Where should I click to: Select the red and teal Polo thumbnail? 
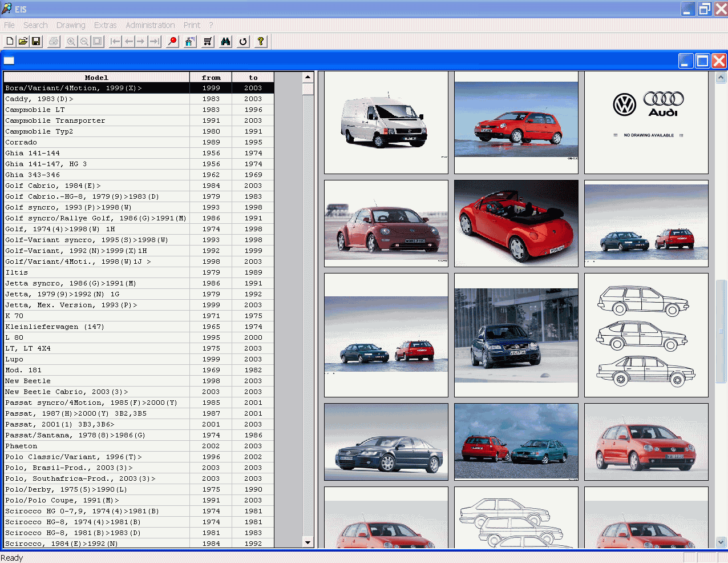[x=516, y=442]
